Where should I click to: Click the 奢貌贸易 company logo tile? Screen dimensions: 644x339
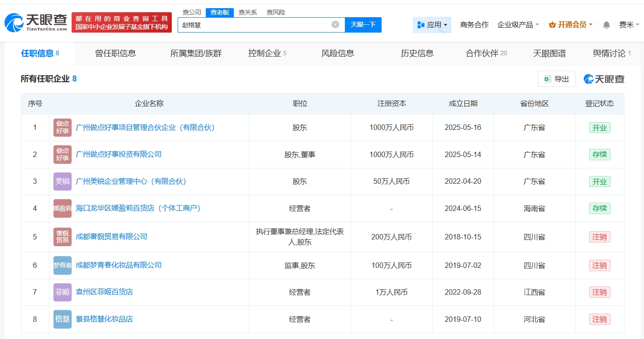coord(63,237)
